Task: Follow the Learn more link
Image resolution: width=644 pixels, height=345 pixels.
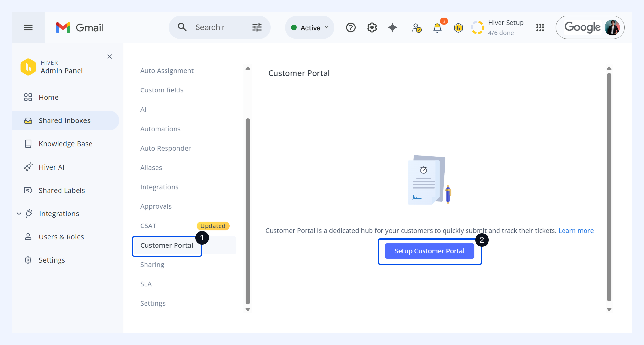Action: 576,231
